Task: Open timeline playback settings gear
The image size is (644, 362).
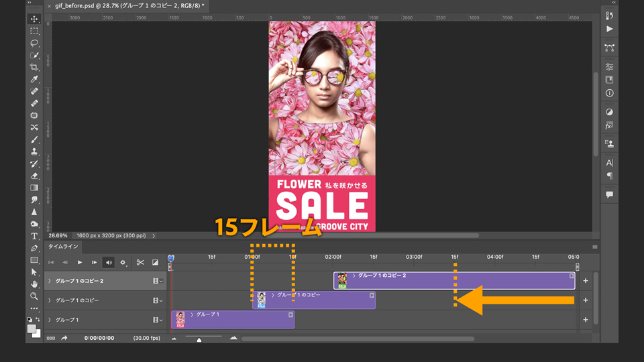Action: 123,262
